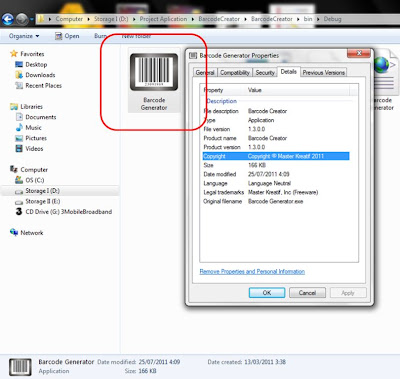Switch to the Previous Versions tab
This screenshot has height=379, width=400.
click(x=324, y=72)
